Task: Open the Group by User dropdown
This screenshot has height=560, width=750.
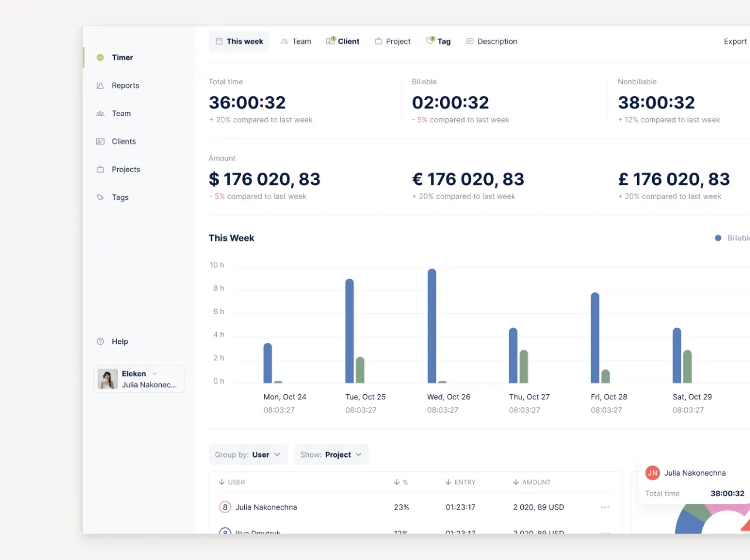Action: 248,455
